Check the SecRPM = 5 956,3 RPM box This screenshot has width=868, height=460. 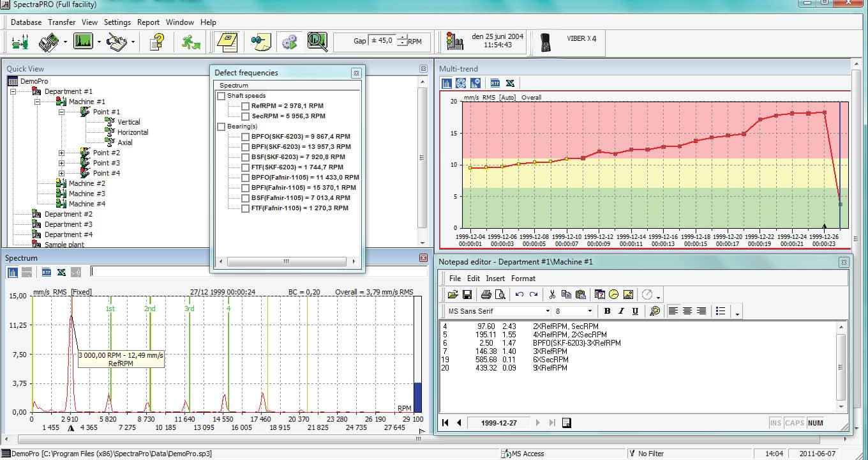click(x=246, y=116)
